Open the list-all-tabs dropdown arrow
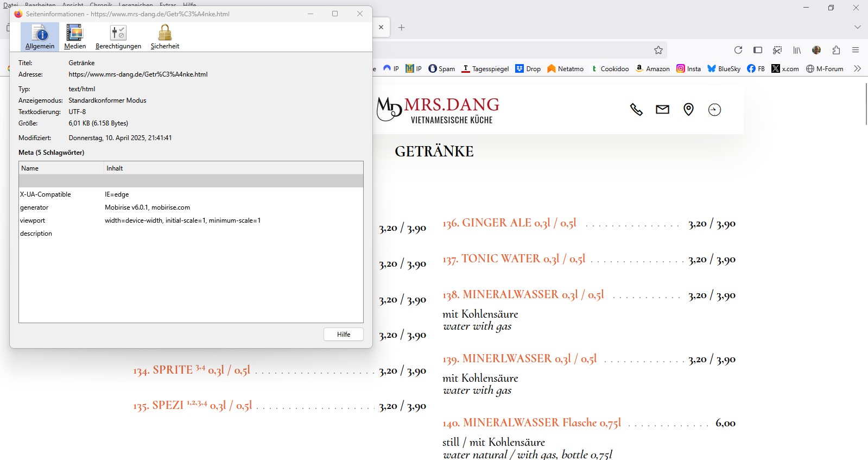The image size is (868, 460). pyautogui.click(x=857, y=27)
